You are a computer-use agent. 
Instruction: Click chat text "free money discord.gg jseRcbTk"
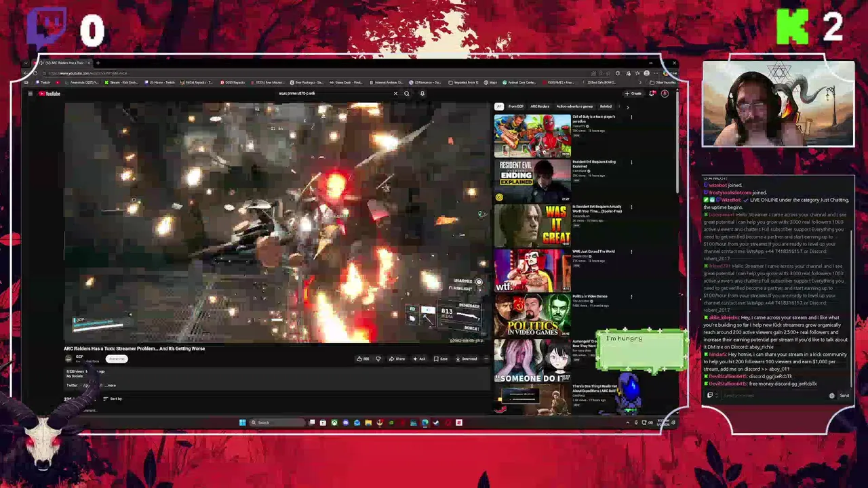click(783, 384)
